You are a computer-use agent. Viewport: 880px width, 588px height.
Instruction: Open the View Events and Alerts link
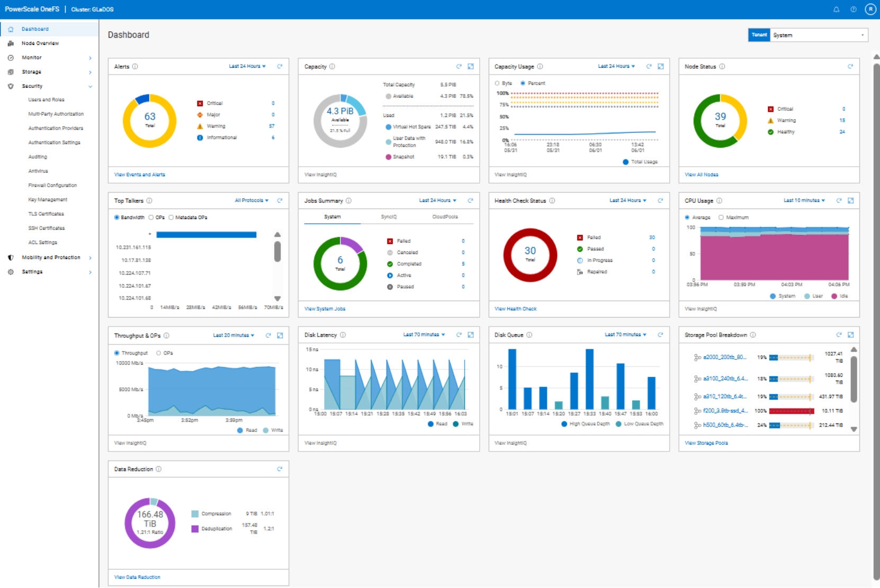pos(140,175)
